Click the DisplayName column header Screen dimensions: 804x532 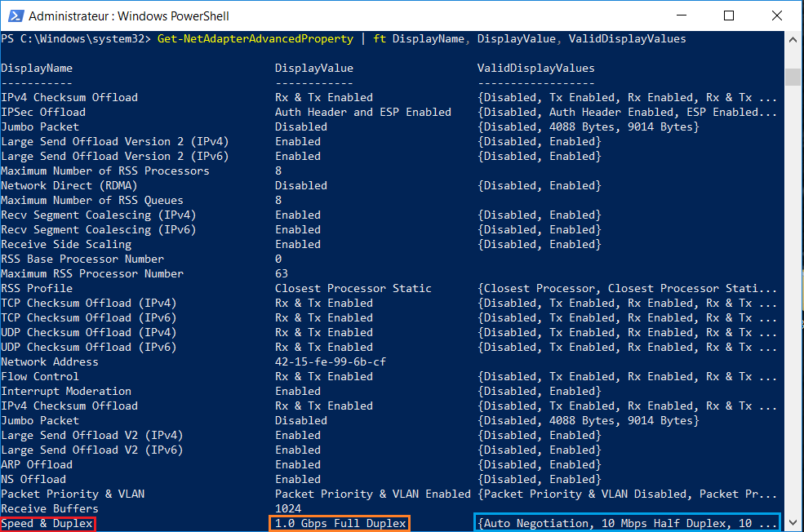pyautogui.click(x=37, y=68)
